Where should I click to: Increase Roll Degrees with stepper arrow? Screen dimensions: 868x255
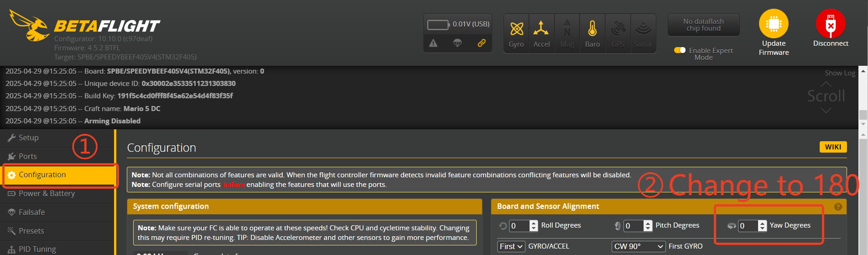[x=534, y=223]
